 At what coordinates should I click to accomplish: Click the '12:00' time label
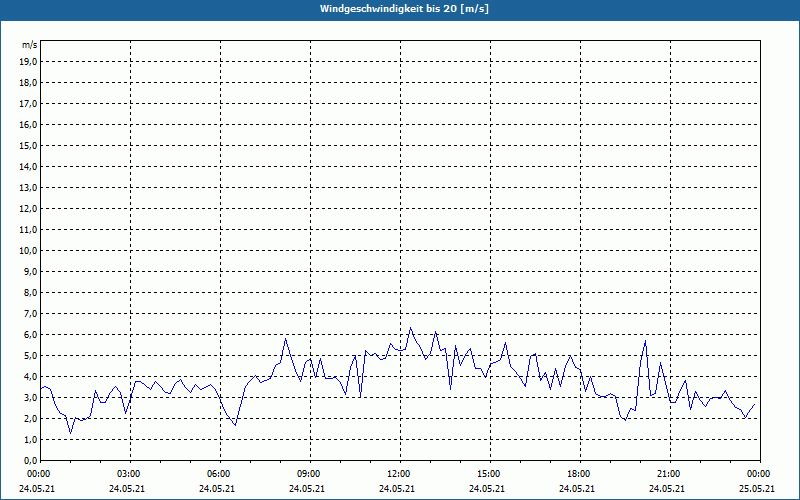coord(398,474)
